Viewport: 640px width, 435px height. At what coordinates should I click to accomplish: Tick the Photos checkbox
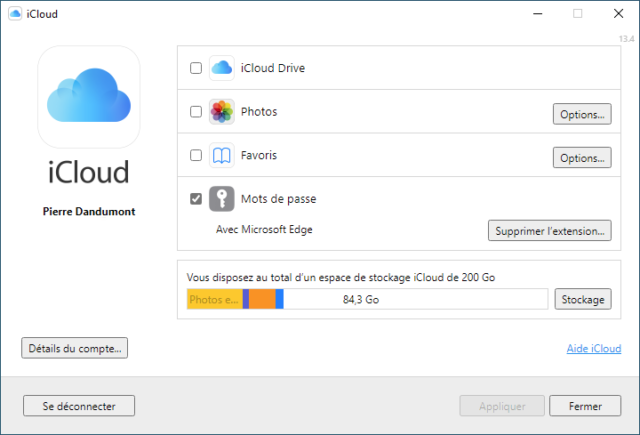pos(196,111)
